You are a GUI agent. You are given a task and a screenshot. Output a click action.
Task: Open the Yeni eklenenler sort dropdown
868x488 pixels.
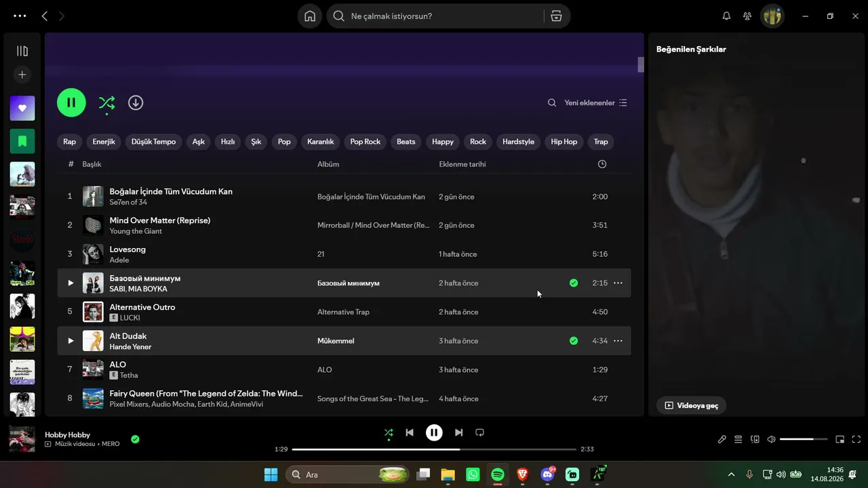[x=596, y=103]
